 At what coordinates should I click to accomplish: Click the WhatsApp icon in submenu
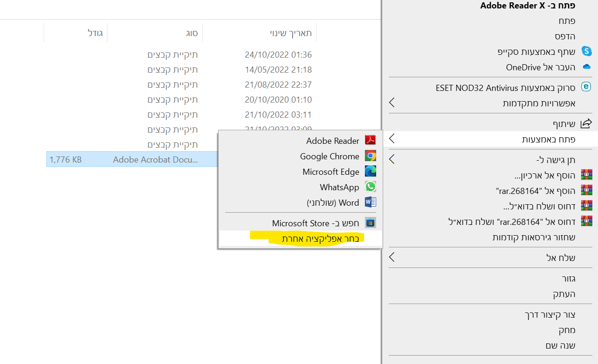[x=371, y=187]
